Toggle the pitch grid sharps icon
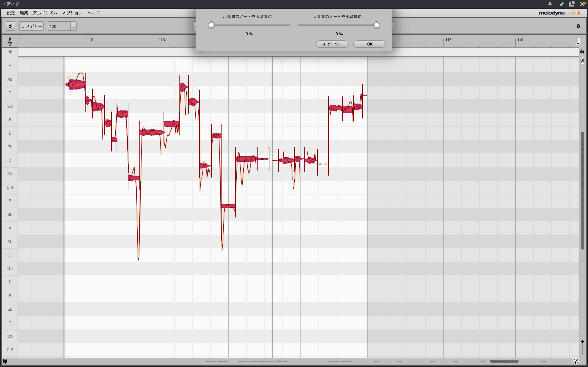This screenshot has height=367, width=588. (582, 52)
